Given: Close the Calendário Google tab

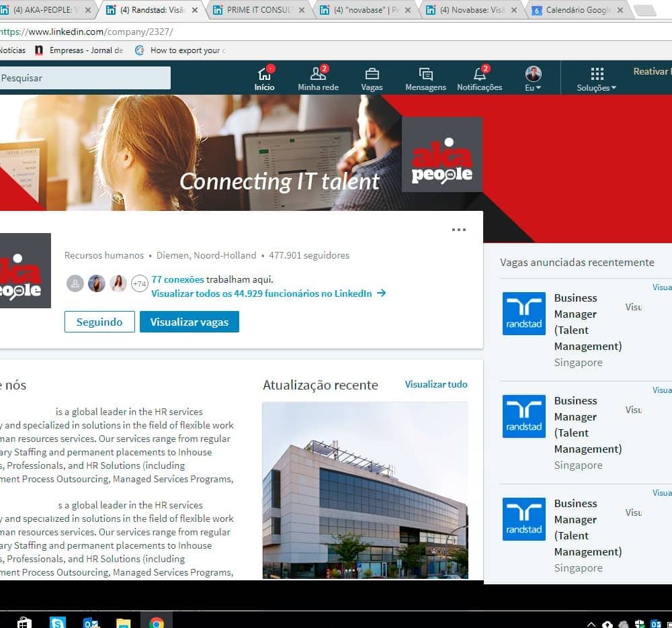Looking at the screenshot, I should pyautogui.click(x=620, y=10).
